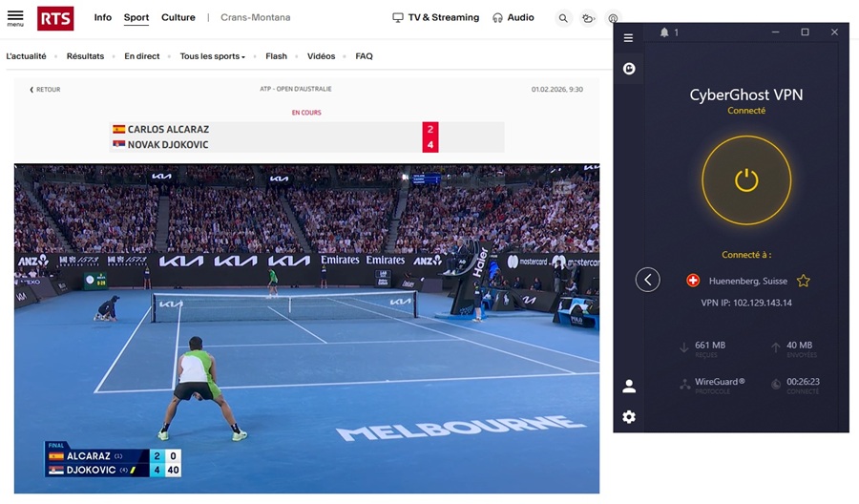Select the Sport menu item
This screenshot has width=859, height=504.
(136, 17)
